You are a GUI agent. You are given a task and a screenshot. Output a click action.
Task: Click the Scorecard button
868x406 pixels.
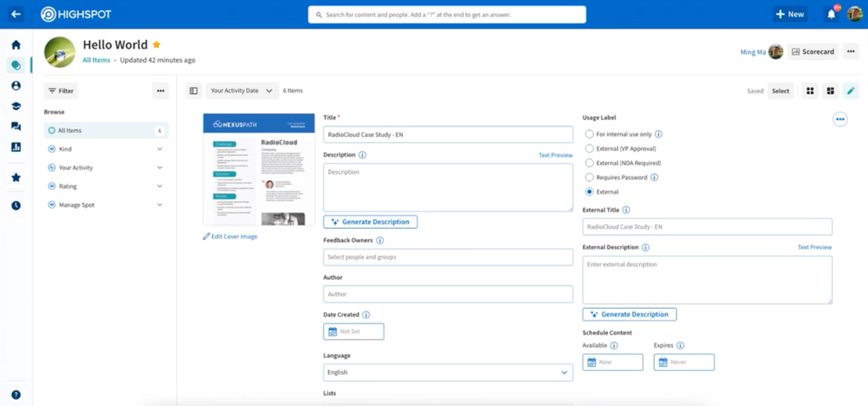[x=813, y=52]
